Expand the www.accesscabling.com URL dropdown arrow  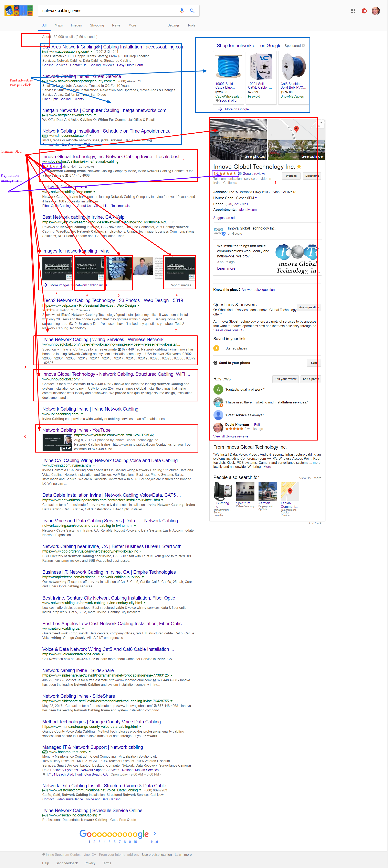point(92,52)
